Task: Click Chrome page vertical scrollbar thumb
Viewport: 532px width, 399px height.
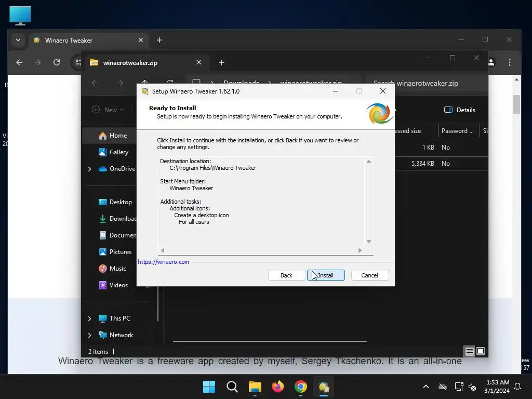Action: (516, 104)
